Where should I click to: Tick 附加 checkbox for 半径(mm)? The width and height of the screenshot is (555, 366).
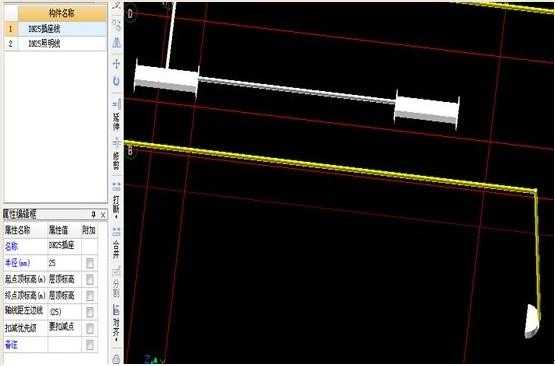click(x=90, y=263)
